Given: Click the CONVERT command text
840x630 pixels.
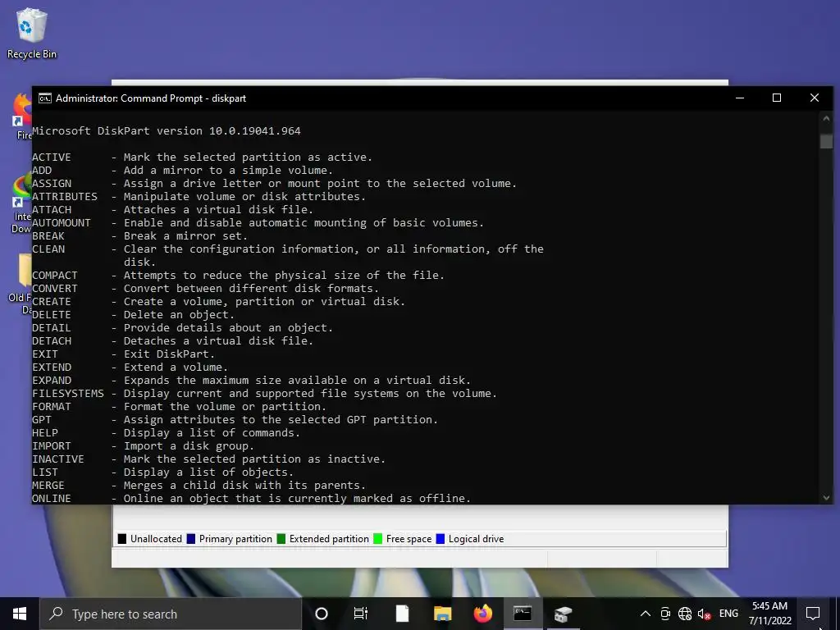Looking at the screenshot, I should [55, 289].
